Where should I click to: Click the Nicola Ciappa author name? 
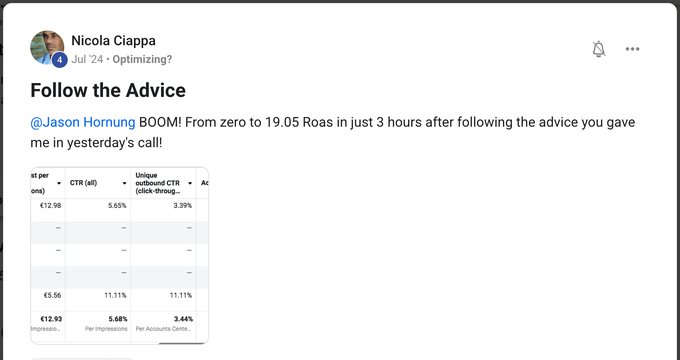click(113, 41)
